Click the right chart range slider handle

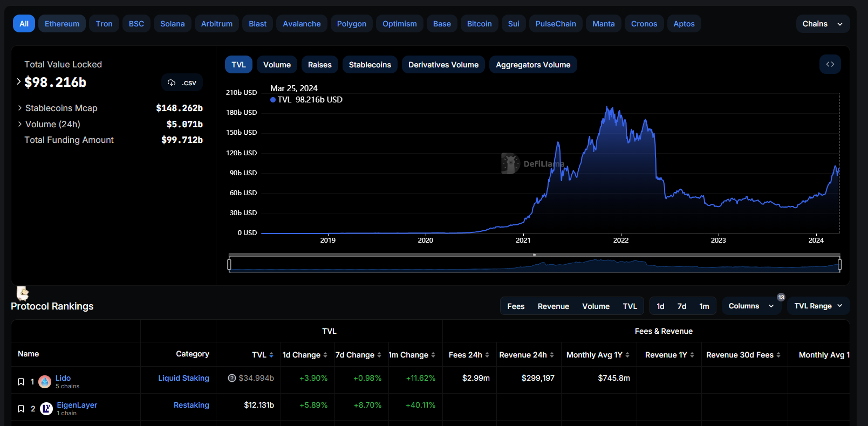[x=839, y=264]
